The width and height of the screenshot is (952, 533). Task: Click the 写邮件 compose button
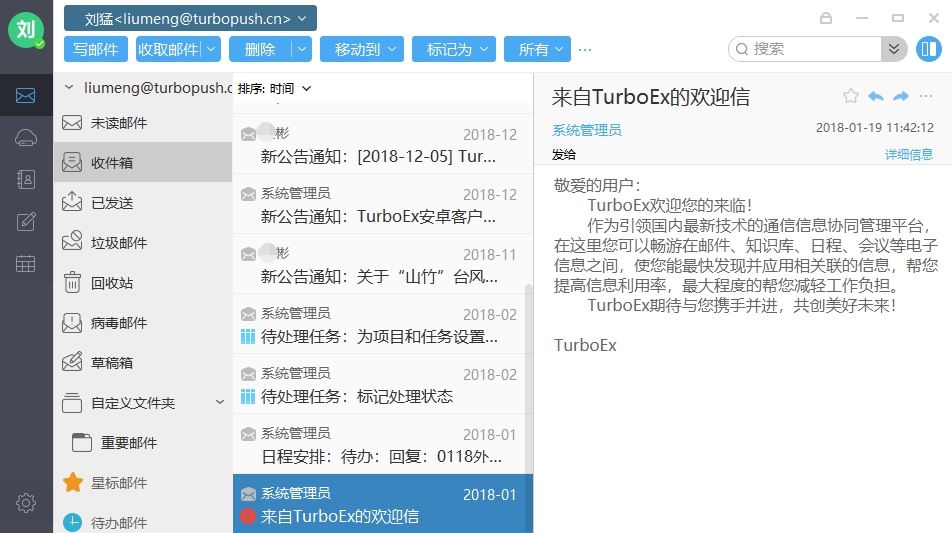point(96,49)
